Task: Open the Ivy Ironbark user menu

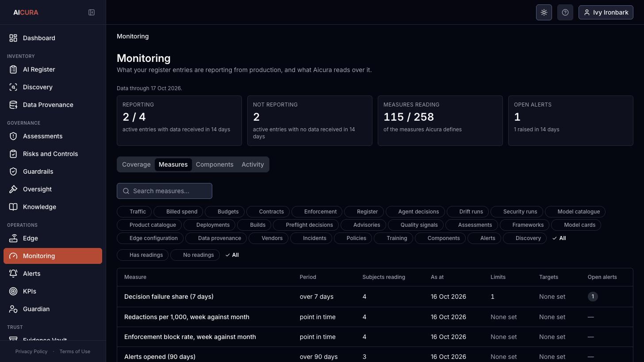Action: (606, 12)
